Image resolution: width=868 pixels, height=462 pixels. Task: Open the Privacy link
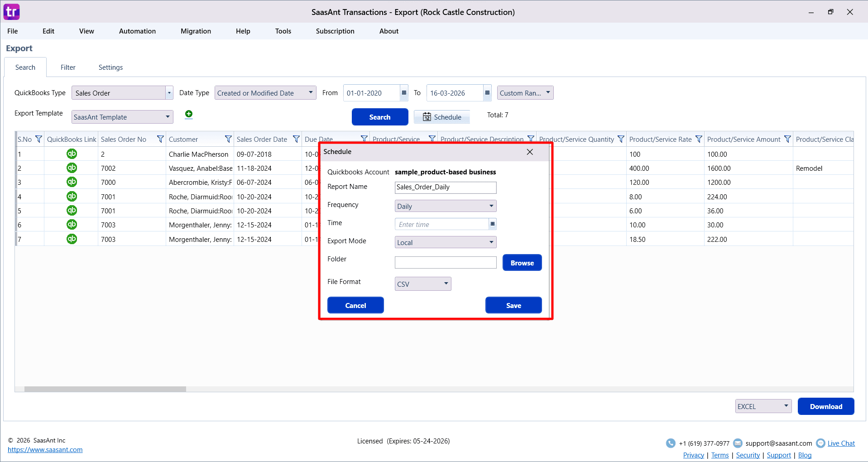click(693, 455)
